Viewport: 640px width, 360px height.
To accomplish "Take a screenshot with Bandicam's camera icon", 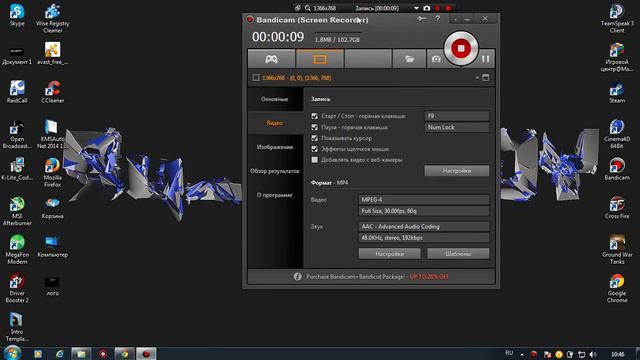I will coord(436,59).
